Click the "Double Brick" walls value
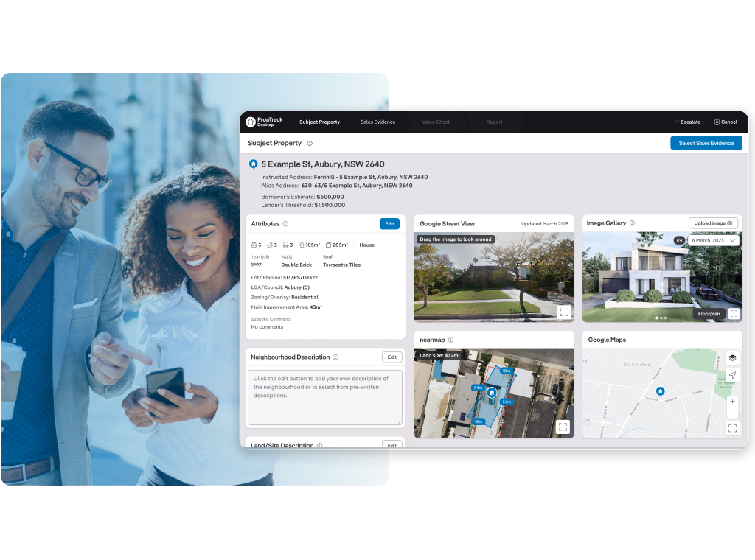This screenshot has width=755, height=560. click(x=296, y=265)
